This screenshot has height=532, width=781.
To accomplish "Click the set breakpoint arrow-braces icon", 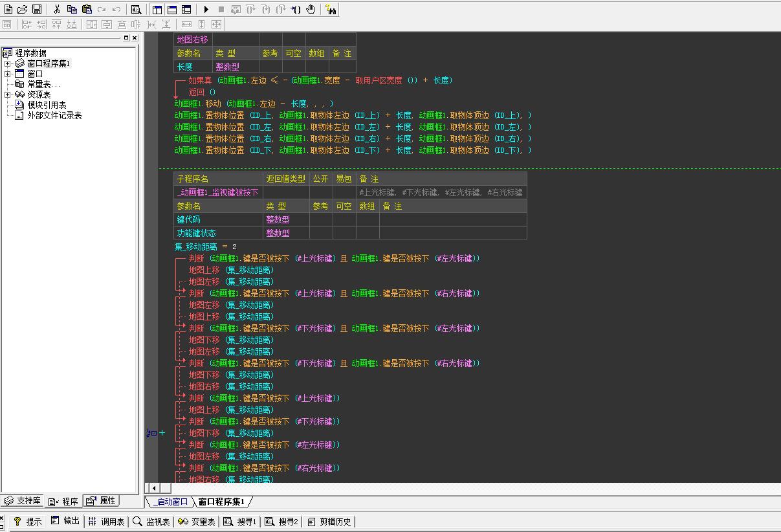I will coord(296,9).
